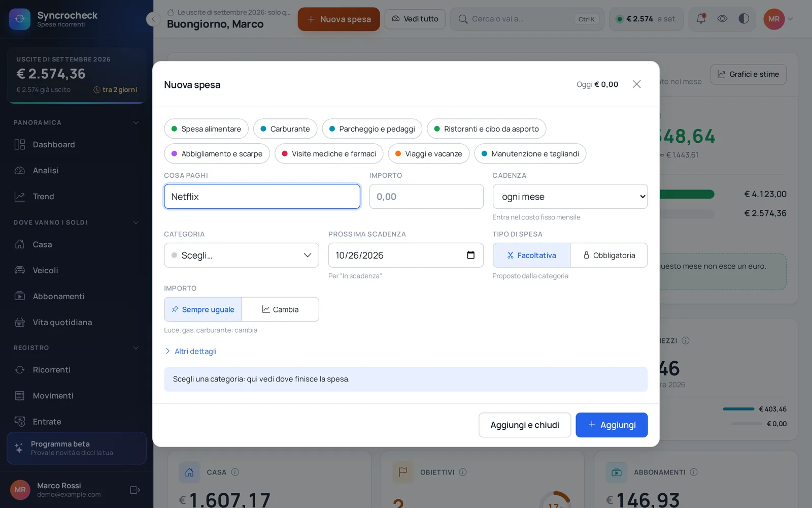Click the Veicoli car icon
This screenshot has height=508, width=812.
[20, 270]
